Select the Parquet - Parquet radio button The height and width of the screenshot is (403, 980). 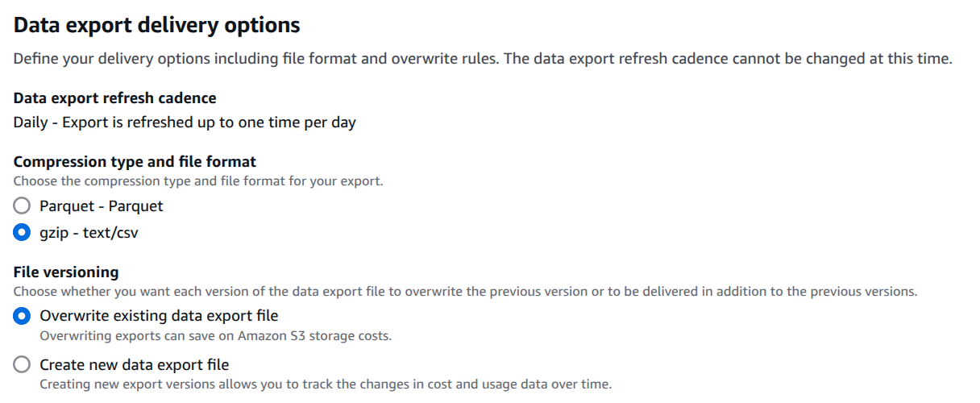click(23, 206)
